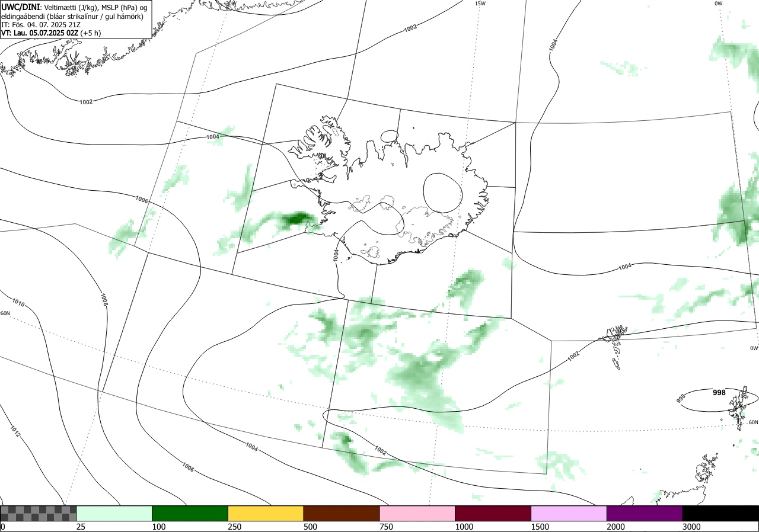Click the "1012" isobar label
The height and width of the screenshot is (532, 759).
[x=15, y=431]
